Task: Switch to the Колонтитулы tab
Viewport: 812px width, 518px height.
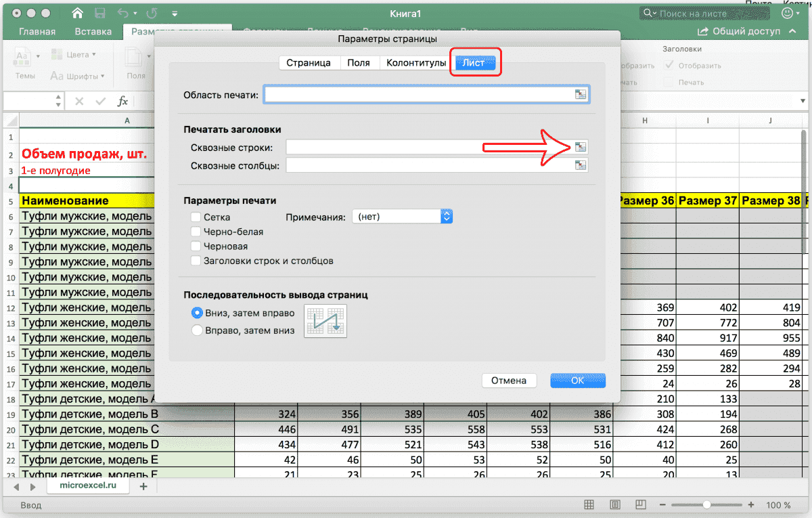Action: click(415, 62)
